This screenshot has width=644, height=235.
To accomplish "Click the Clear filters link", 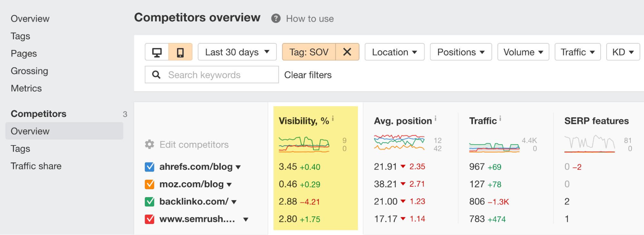I will pyautogui.click(x=308, y=75).
